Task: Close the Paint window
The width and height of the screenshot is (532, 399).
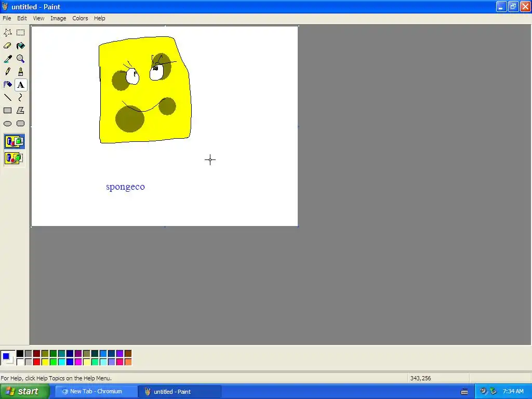Action: pyautogui.click(x=526, y=6)
